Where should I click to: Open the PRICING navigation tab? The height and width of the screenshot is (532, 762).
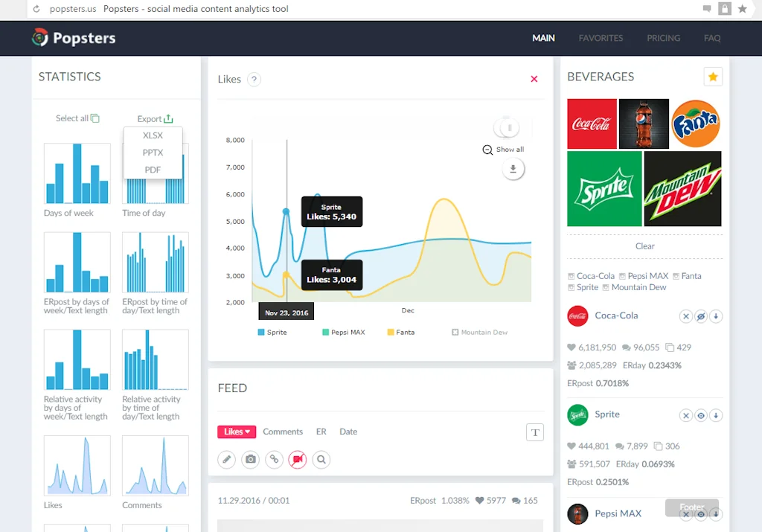pyautogui.click(x=663, y=38)
